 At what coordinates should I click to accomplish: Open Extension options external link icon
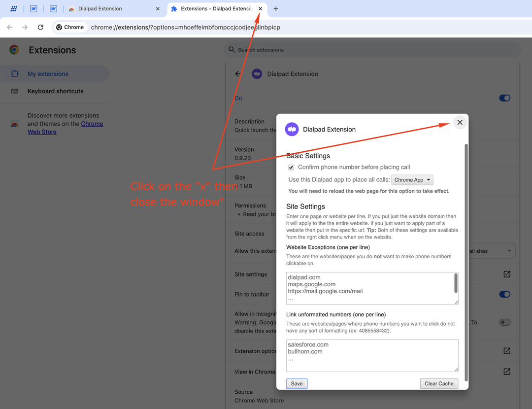click(x=507, y=351)
